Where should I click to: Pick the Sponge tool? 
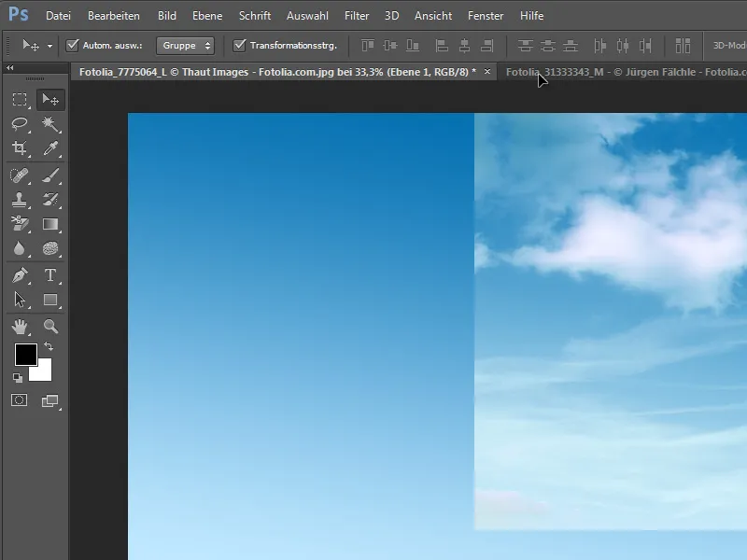[x=50, y=248]
